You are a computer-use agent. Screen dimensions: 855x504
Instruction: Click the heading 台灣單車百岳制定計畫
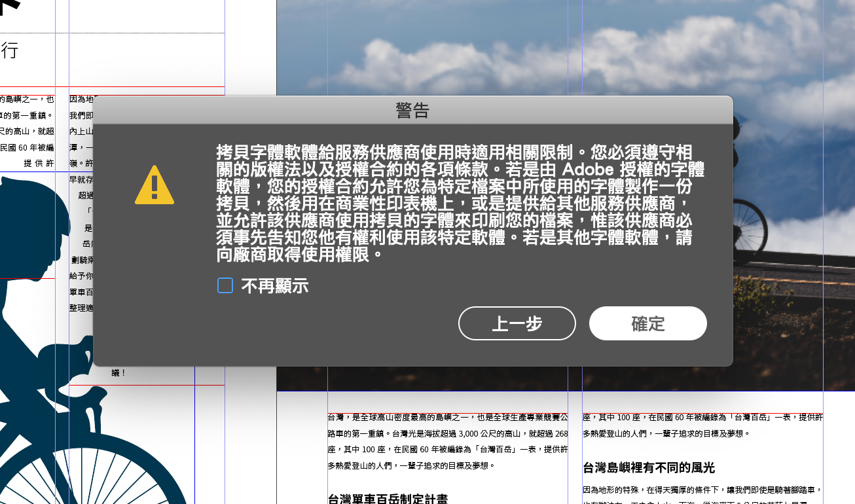(388, 499)
